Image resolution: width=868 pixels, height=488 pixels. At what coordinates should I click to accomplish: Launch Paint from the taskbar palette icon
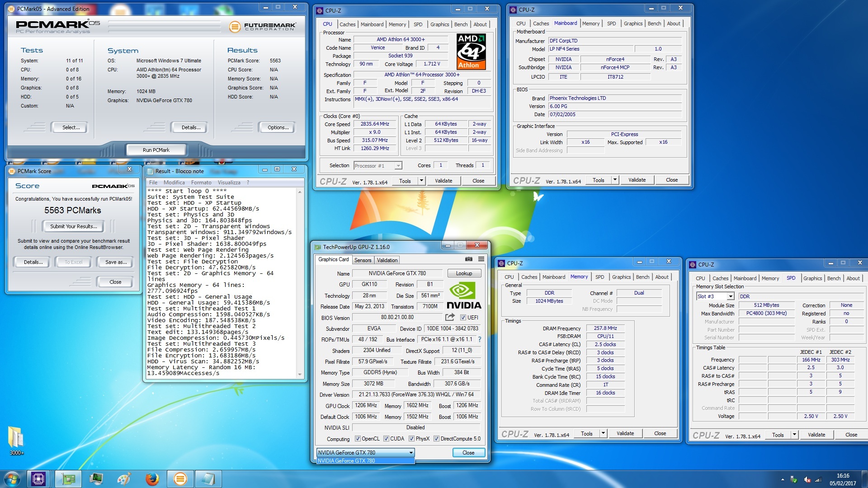click(124, 479)
